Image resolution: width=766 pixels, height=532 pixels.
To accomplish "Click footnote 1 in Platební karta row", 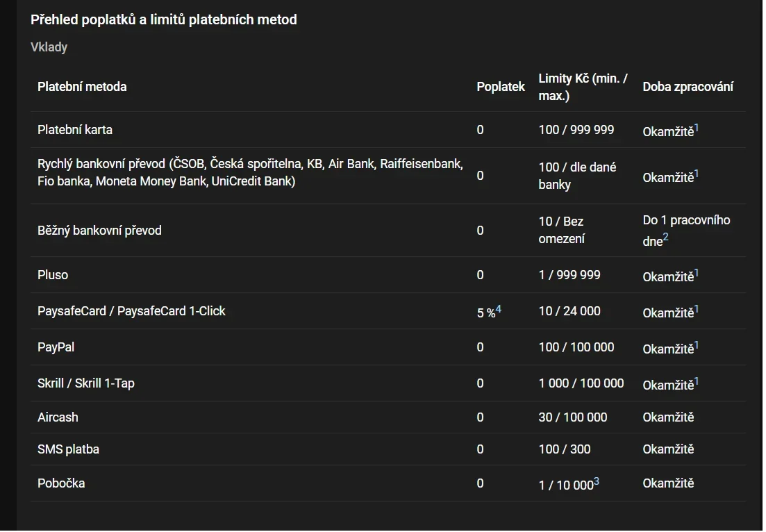I will [x=697, y=128].
